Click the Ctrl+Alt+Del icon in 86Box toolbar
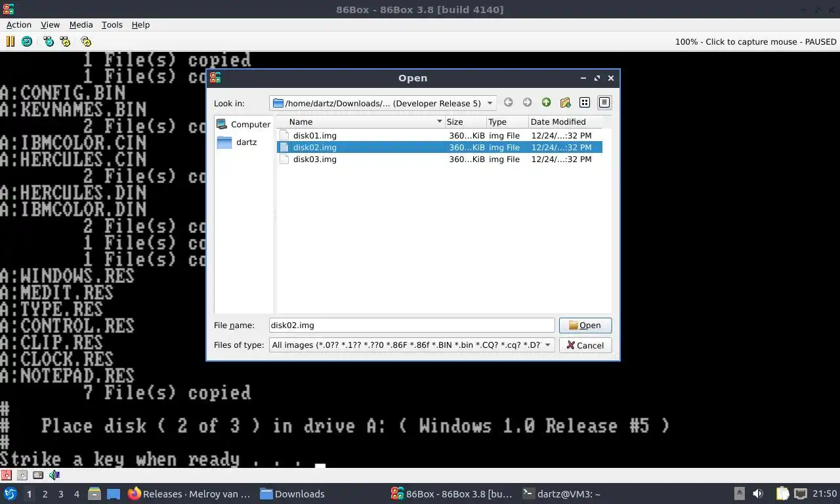This screenshot has width=840, height=504. pos(49,41)
